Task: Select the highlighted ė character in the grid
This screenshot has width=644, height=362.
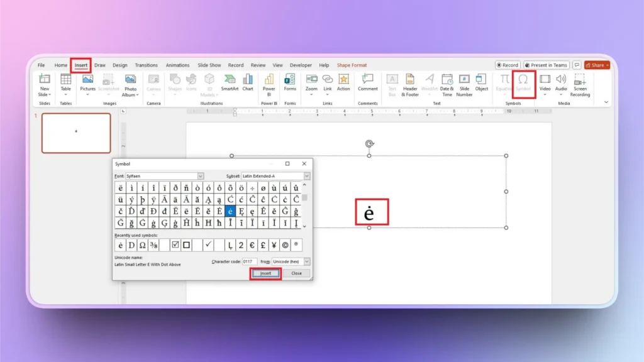Action: click(x=230, y=211)
